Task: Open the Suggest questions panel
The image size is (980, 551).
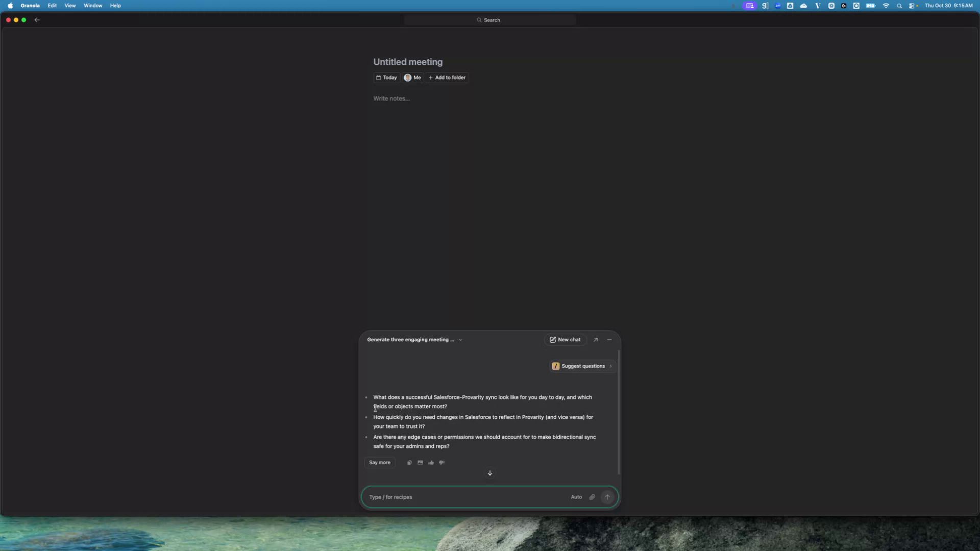Action: point(581,366)
